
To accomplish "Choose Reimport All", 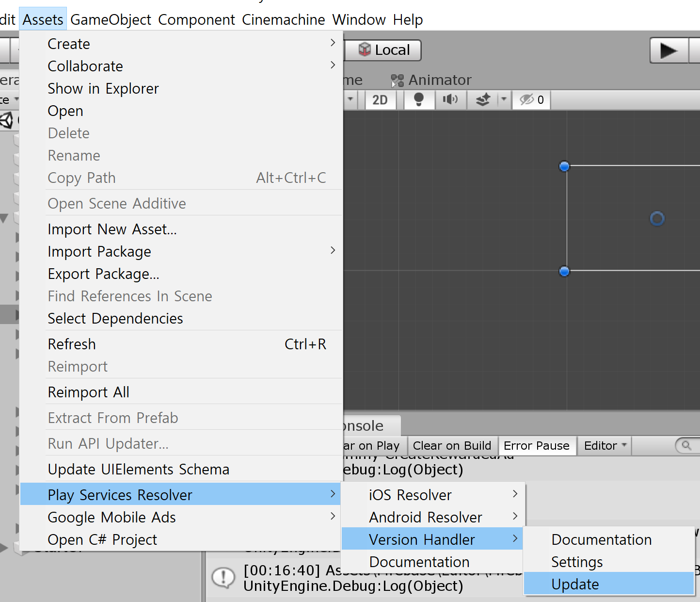I will click(x=181, y=392).
